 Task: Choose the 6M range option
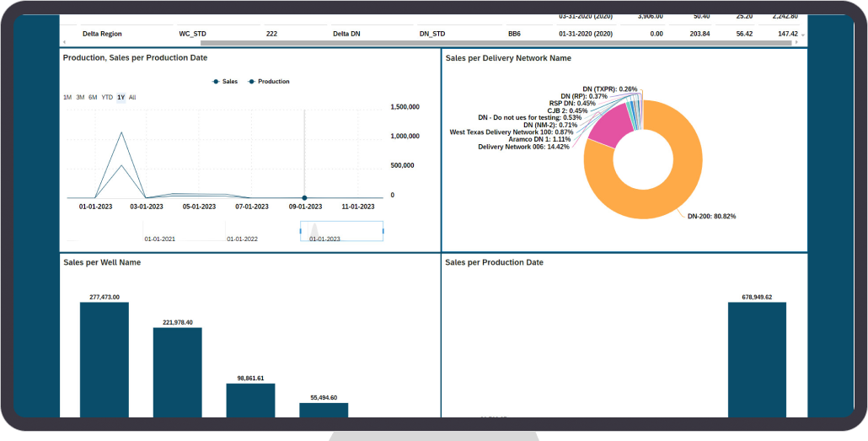93,98
